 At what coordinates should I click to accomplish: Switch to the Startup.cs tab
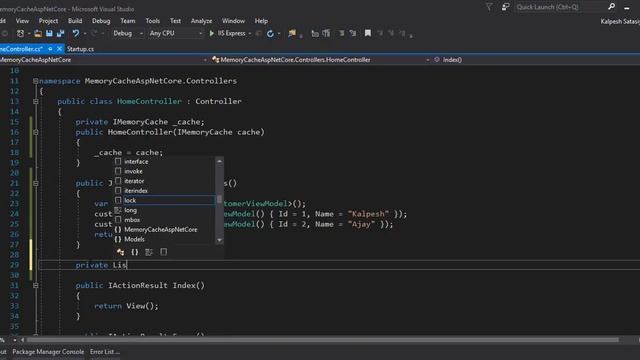coord(80,49)
